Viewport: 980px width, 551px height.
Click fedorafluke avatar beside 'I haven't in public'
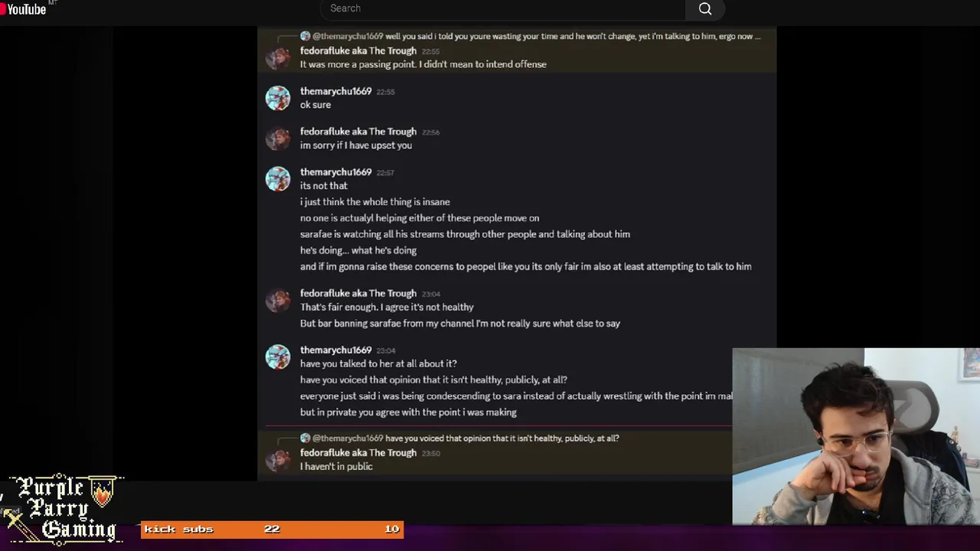click(x=278, y=460)
